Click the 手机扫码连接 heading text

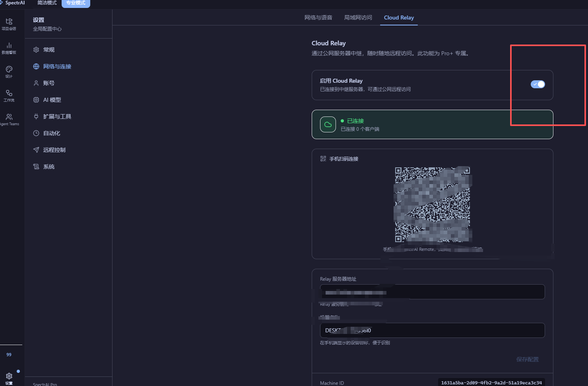344,159
